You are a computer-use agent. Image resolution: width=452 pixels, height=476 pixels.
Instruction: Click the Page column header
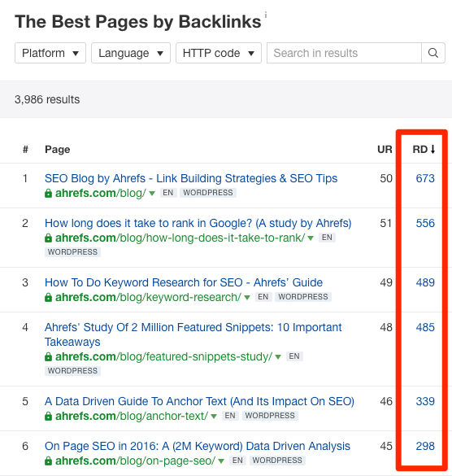point(58,150)
